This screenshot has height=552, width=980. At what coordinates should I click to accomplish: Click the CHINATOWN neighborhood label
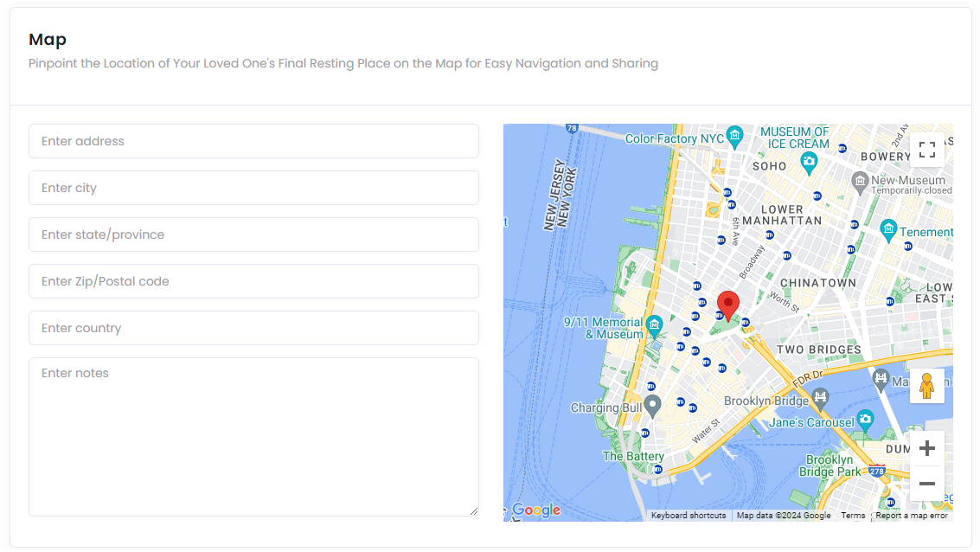[818, 283]
